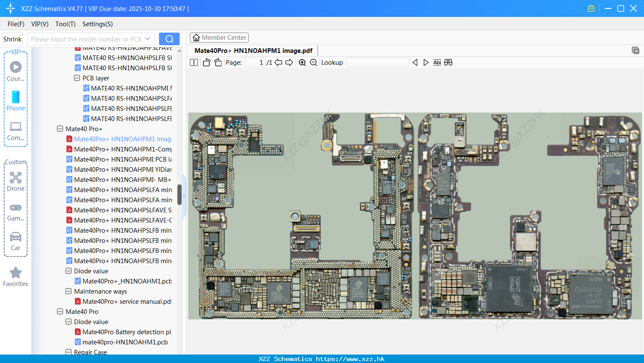Open Mate40Pro+_HN1NOAHM1.pcb diode file
The height and width of the screenshot is (363, 644).
point(123,281)
